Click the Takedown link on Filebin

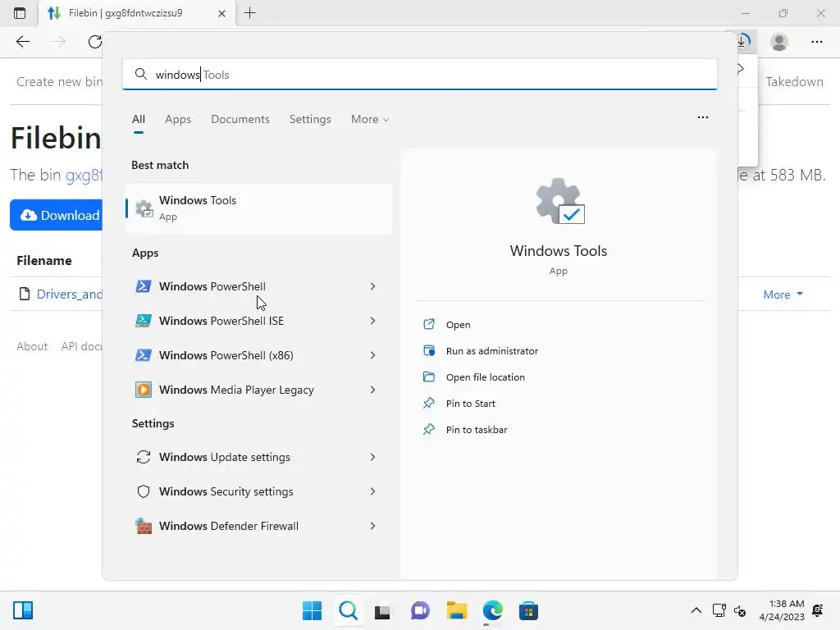(794, 81)
